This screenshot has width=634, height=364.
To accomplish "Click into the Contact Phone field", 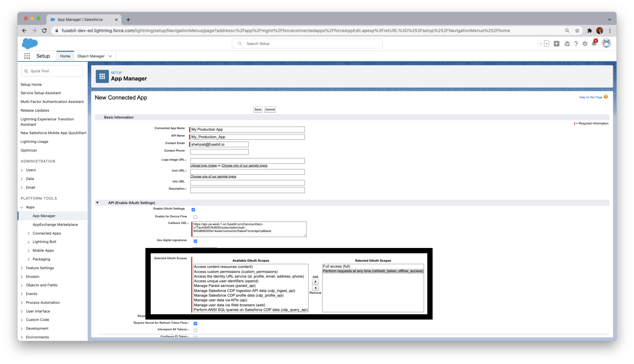I will click(219, 152).
